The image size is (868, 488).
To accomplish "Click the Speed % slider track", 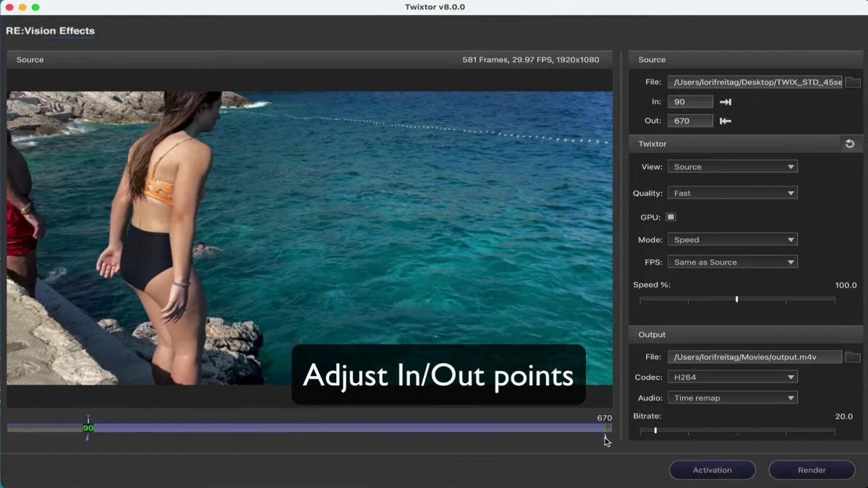I will [x=737, y=299].
